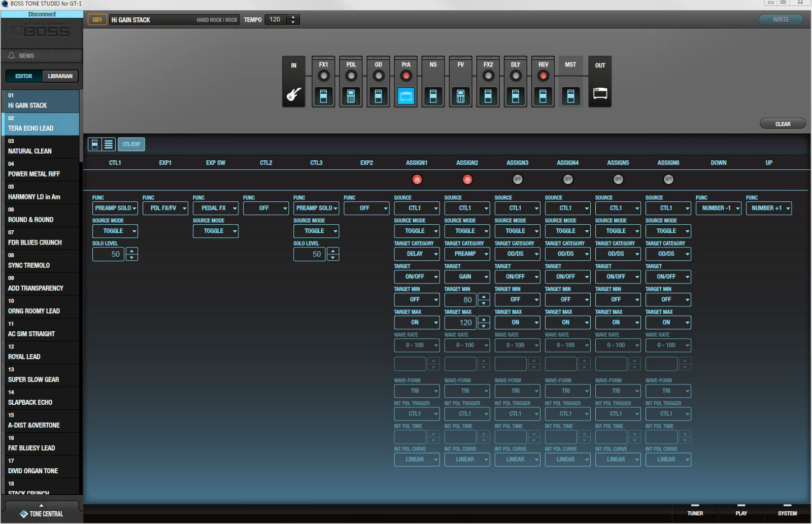The height and width of the screenshot is (524, 812).
Task: Open the DLY delay block icon
Action: click(515, 96)
